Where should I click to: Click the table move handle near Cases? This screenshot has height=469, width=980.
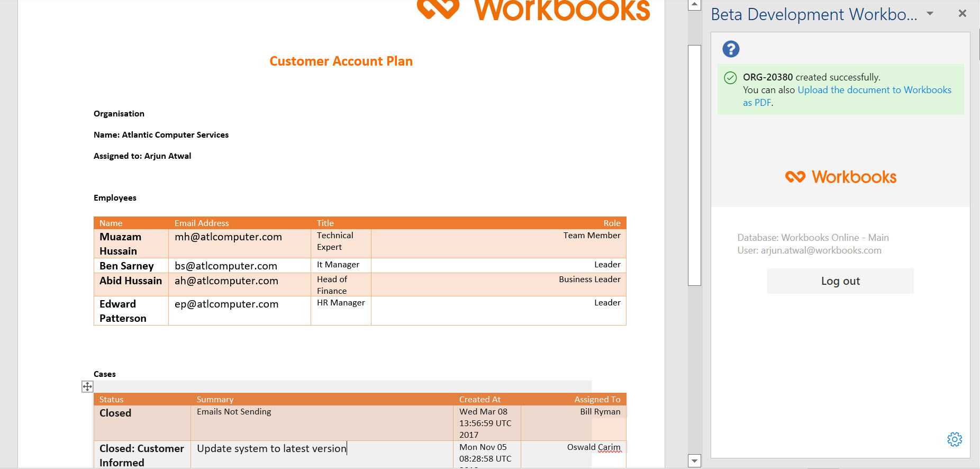click(x=87, y=386)
